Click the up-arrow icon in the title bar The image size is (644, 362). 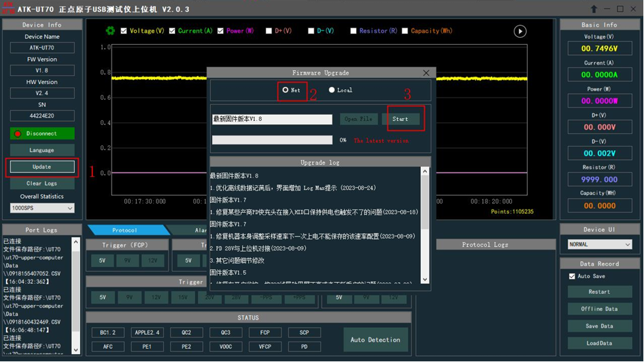click(594, 9)
